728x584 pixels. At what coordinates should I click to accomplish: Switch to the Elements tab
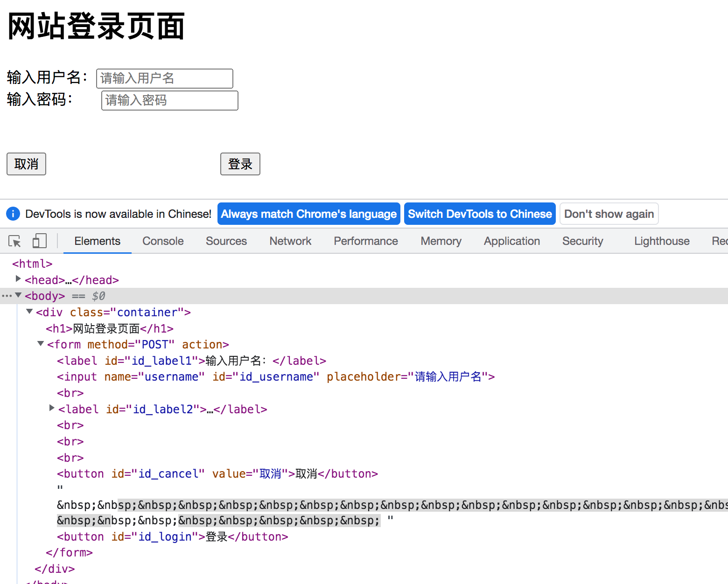tap(98, 241)
